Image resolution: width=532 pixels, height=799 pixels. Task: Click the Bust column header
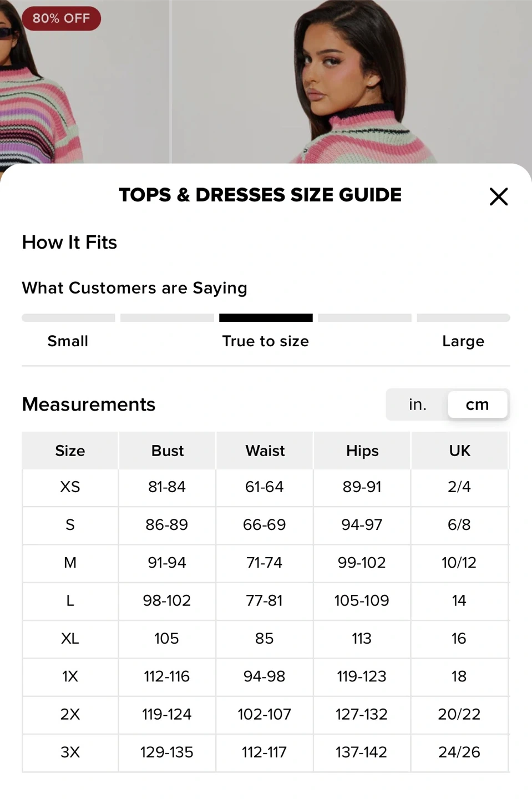[x=167, y=451]
